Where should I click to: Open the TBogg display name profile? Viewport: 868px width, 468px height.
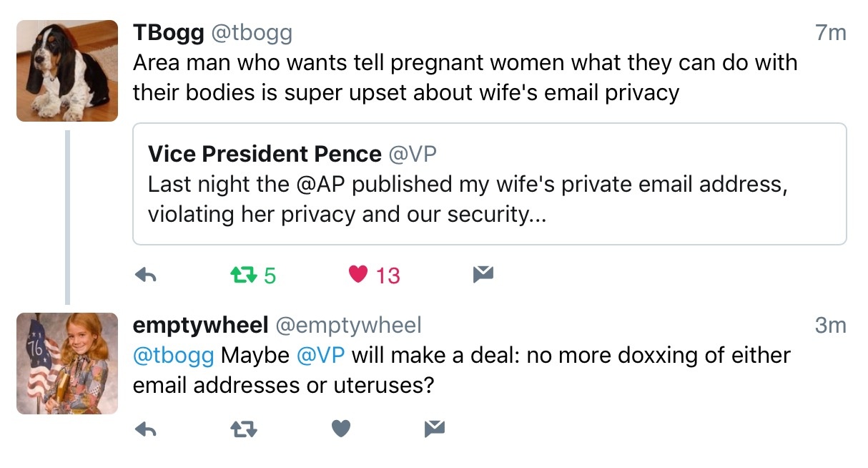click(169, 32)
